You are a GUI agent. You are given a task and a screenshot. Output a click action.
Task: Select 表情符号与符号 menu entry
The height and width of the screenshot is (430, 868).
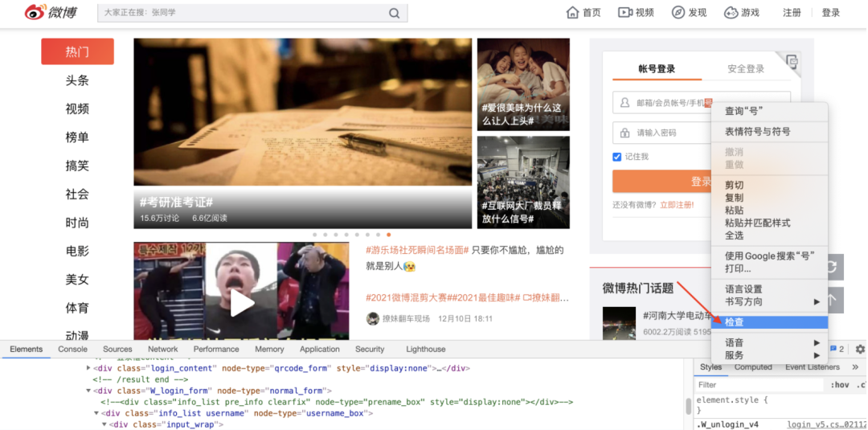tap(769, 132)
